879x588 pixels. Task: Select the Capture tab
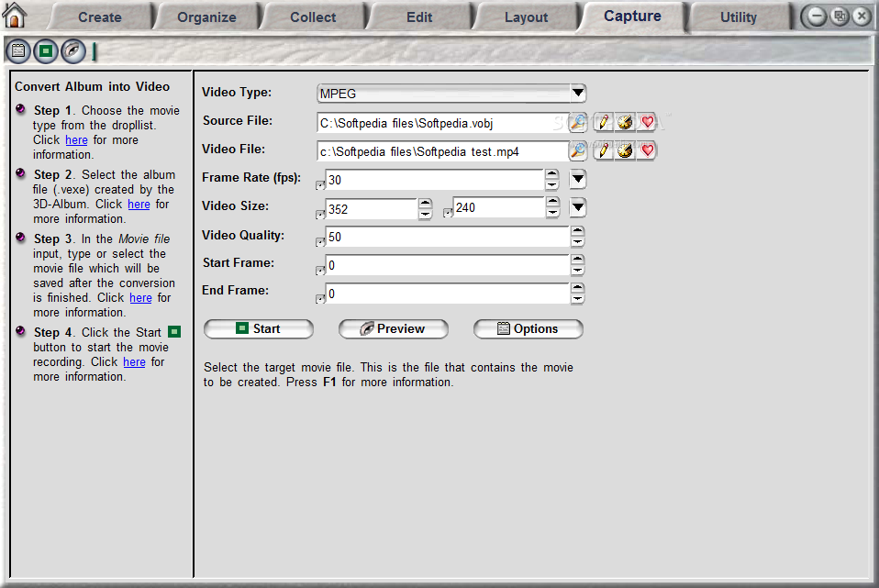tap(632, 17)
